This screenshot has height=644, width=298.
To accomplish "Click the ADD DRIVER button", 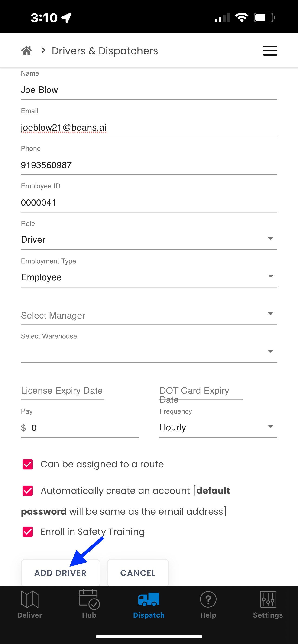I will click(61, 573).
